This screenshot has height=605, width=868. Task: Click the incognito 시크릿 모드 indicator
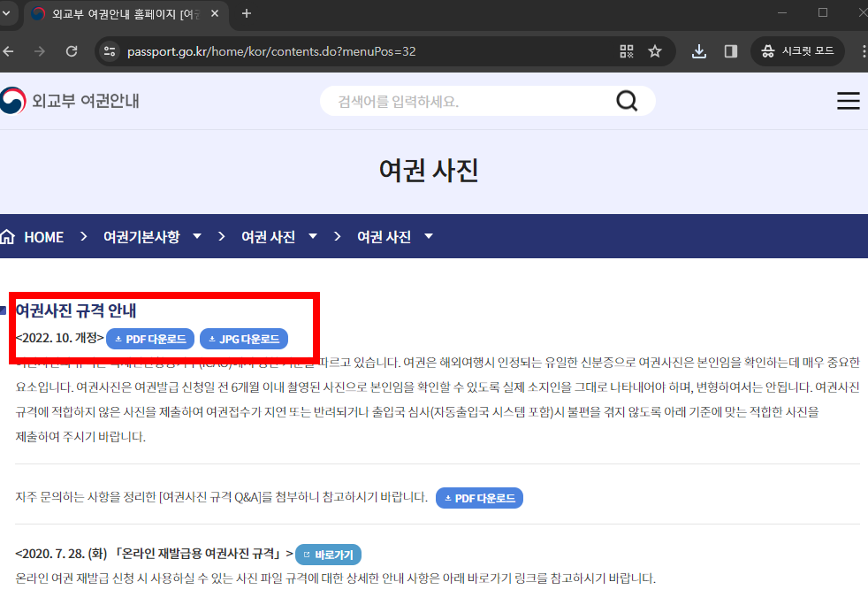coord(796,51)
